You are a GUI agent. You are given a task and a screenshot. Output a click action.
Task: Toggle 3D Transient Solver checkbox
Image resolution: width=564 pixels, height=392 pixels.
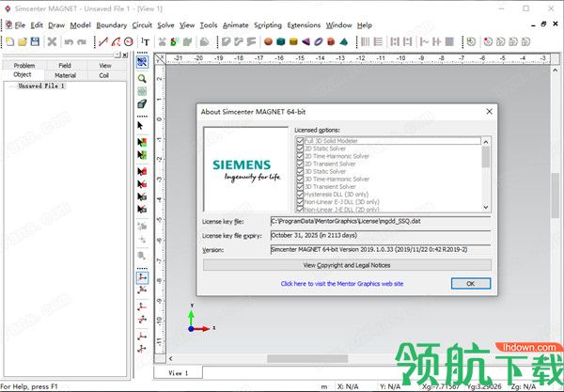(x=300, y=186)
